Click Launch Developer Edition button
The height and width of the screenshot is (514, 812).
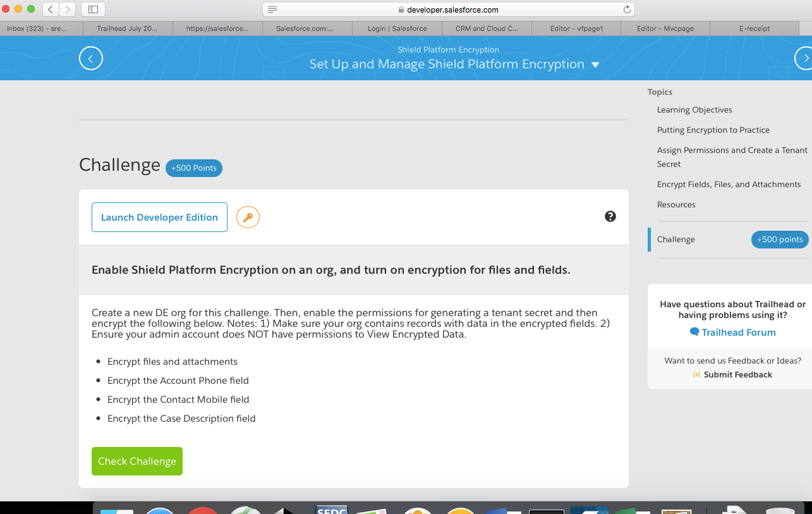(159, 217)
